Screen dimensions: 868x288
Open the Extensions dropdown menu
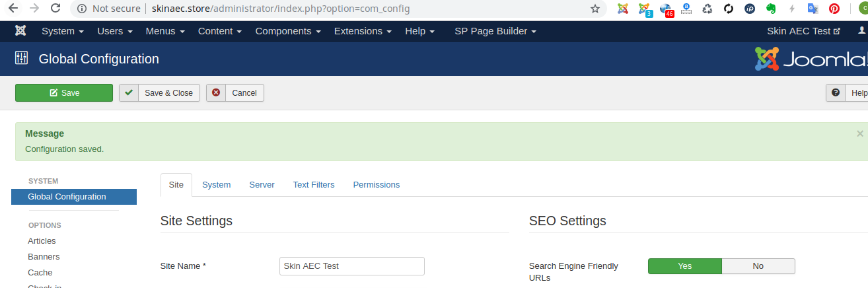pos(362,31)
